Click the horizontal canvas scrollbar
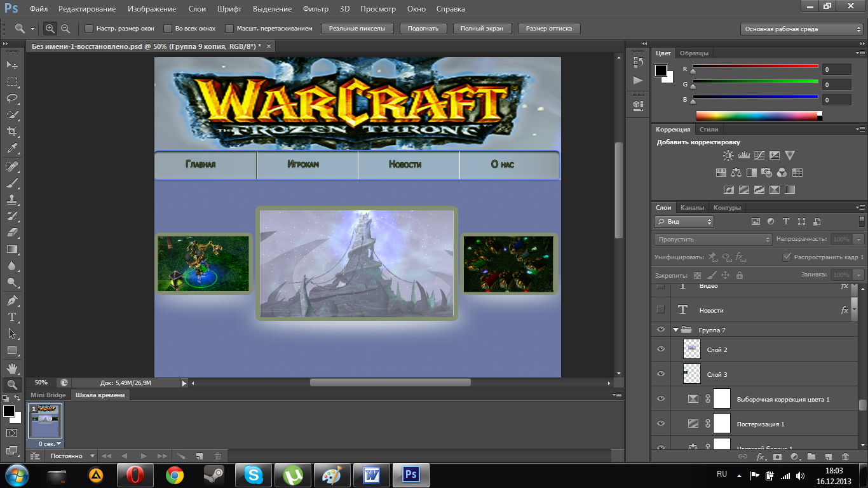The width and height of the screenshot is (868, 488). click(x=390, y=383)
